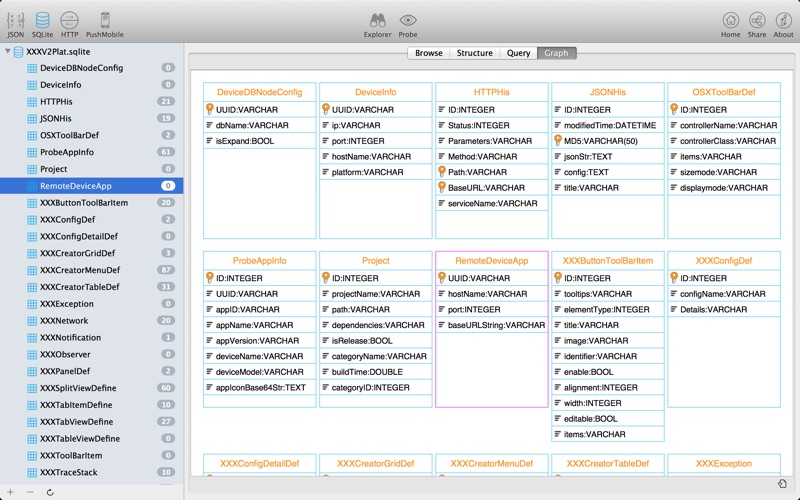Click baseURLString:VARCHAR field in RemoteDeviceApp card
The height and width of the screenshot is (500, 800).
(492, 325)
